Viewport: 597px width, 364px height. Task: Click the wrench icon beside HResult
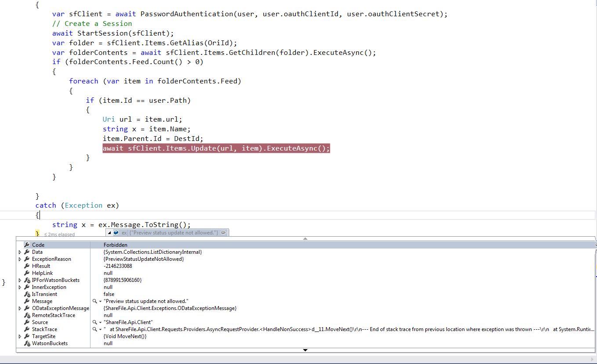[27, 266]
